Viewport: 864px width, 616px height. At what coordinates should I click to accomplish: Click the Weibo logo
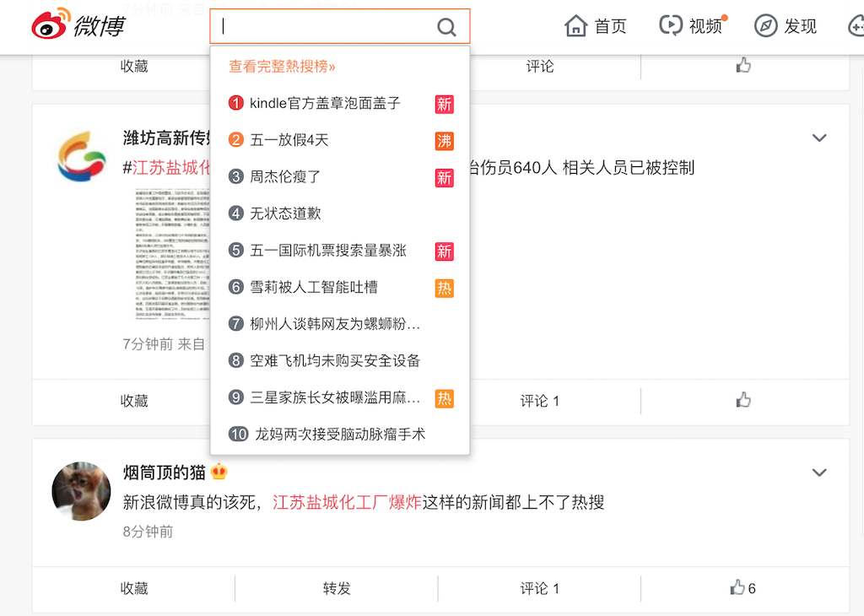pyautogui.click(x=78, y=24)
